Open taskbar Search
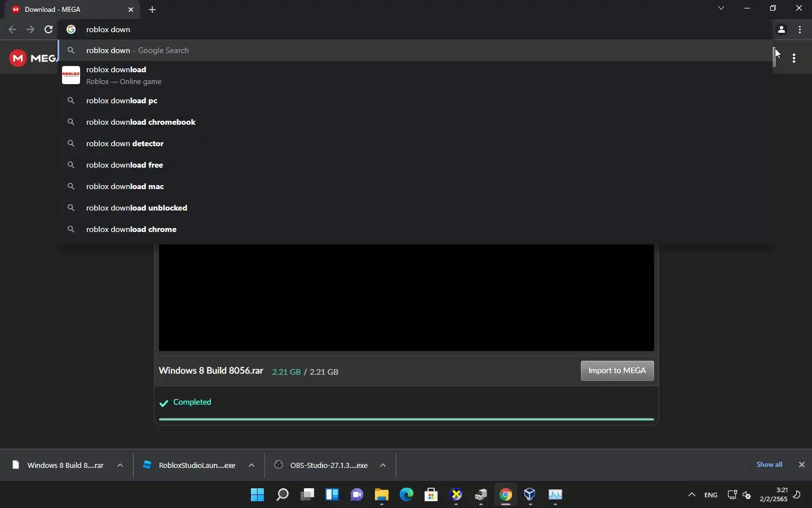Viewport: 812px width, 508px height. [283, 495]
